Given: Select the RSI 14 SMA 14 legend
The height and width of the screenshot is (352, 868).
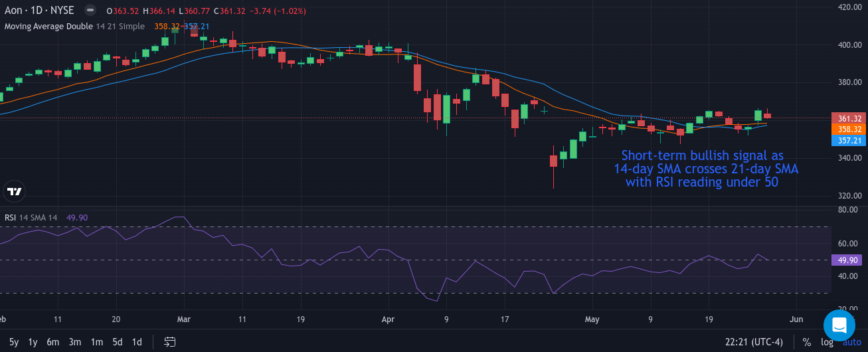Looking at the screenshot, I should pos(31,217).
